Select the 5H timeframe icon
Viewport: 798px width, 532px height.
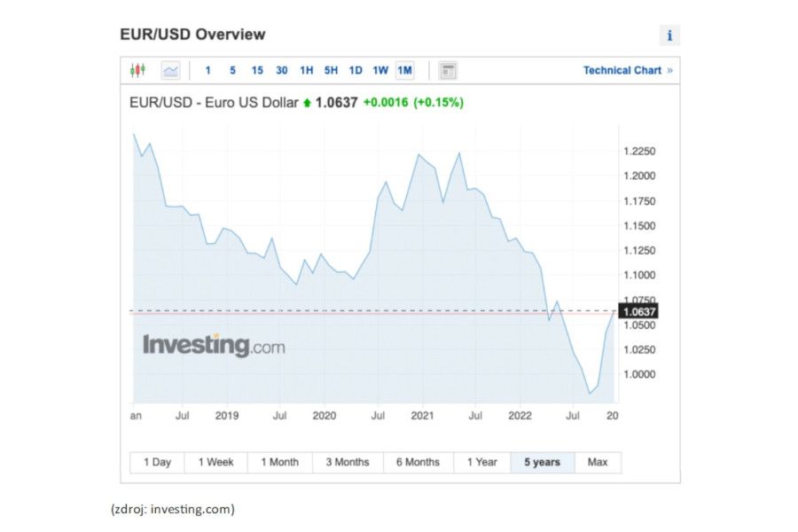(332, 69)
